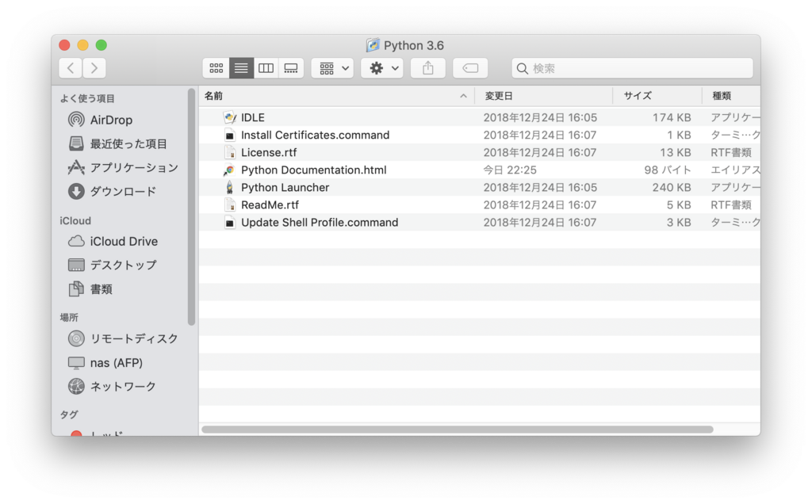Open iCloud Drive in sidebar
The width and height of the screenshot is (812, 504).
click(124, 241)
